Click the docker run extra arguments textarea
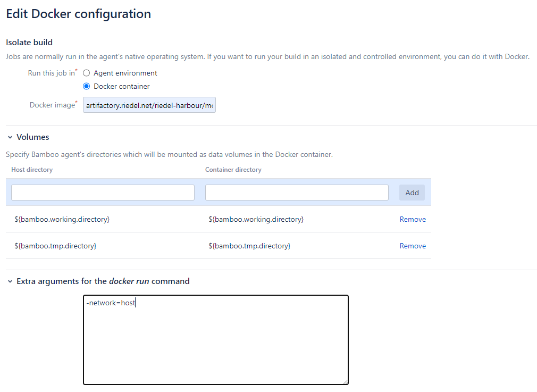 pyautogui.click(x=216, y=340)
